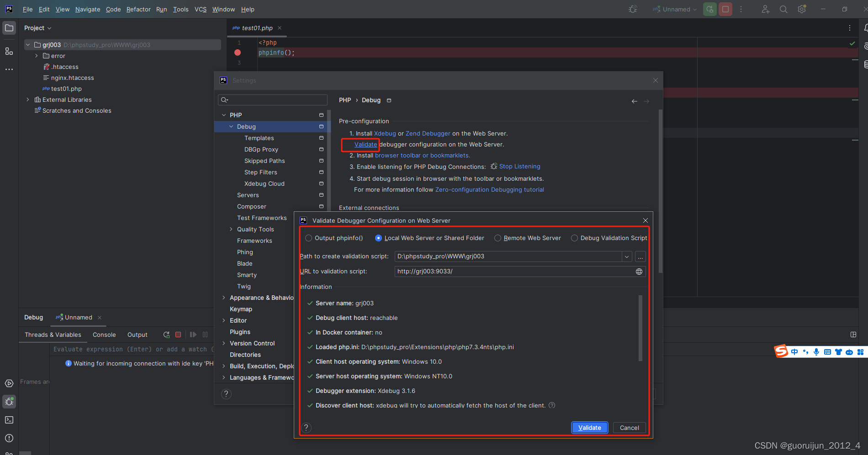The width and height of the screenshot is (868, 455).
Task: Open the Xdebug install link
Action: 385,133
